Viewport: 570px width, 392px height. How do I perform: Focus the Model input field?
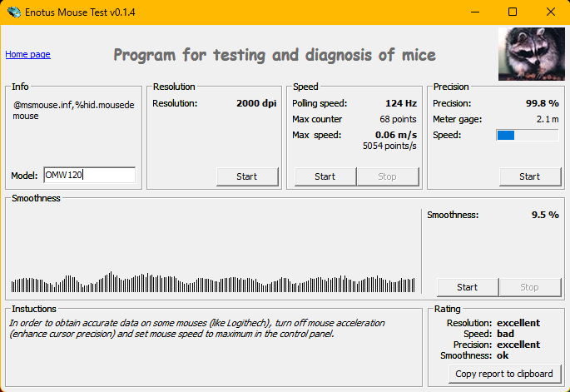point(89,175)
